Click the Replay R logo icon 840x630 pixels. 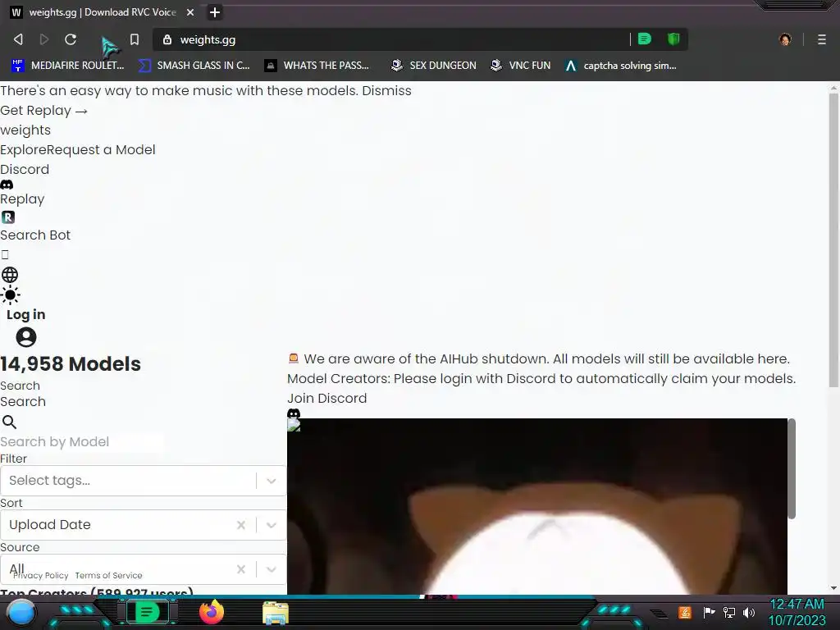(8, 217)
